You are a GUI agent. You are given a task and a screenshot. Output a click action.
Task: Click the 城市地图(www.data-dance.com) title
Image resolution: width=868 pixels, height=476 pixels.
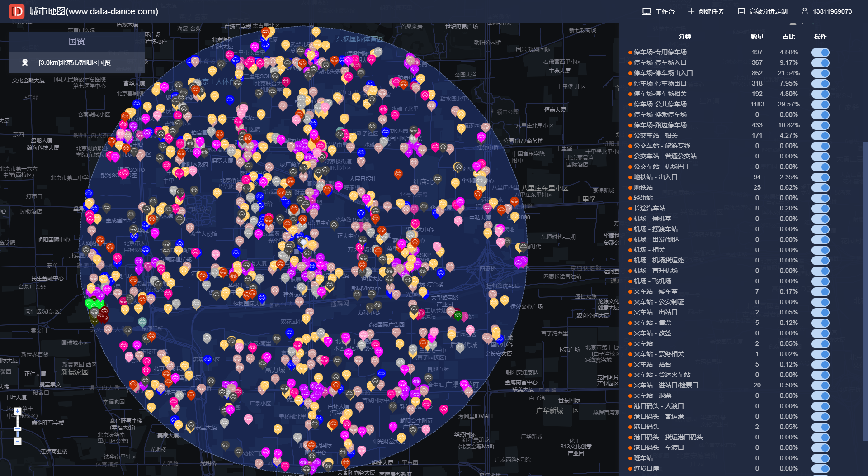click(x=94, y=11)
